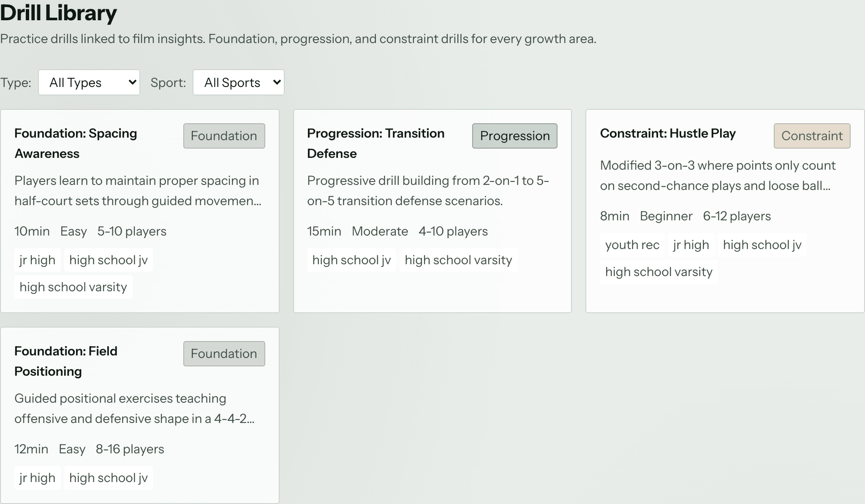Viewport: 865px width, 504px height.
Task: Open Constraint: Hustle Play drill title
Action: [x=668, y=133]
